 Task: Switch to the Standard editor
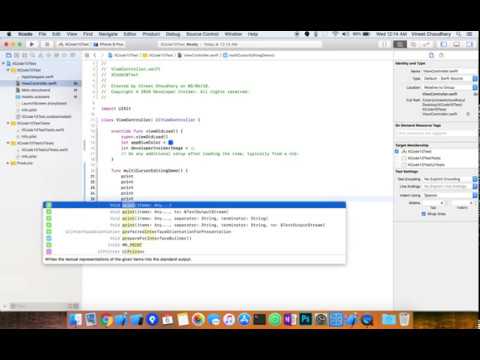pos(400,44)
